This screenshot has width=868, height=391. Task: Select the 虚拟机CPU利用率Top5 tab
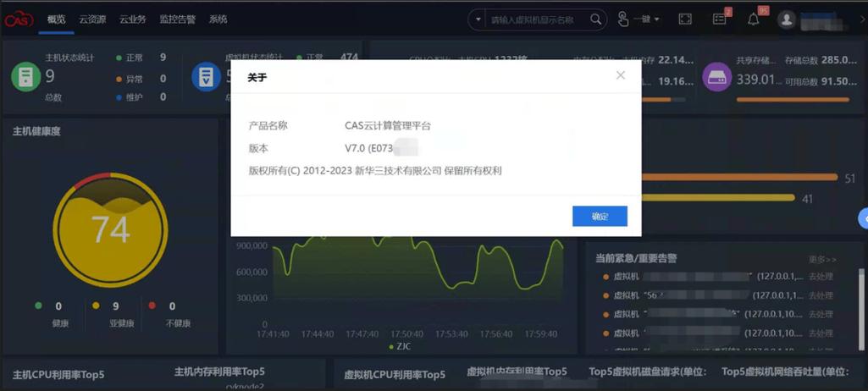(395, 374)
